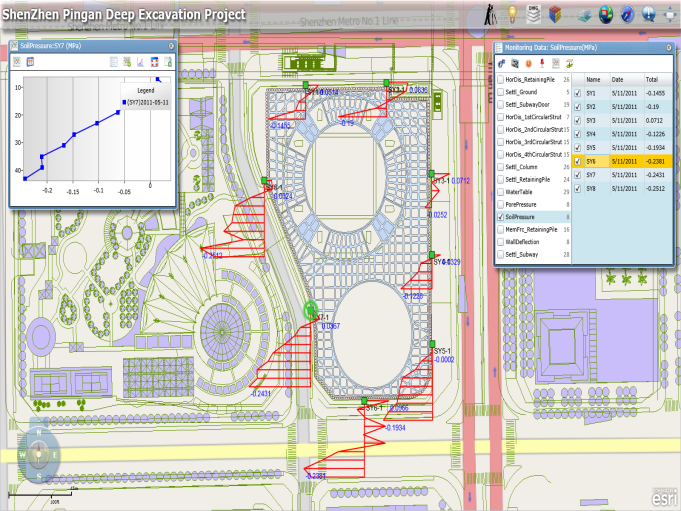Image resolution: width=681 pixels, height=511 pixels.
Task: Click the HorDis_1stCircularStrut list item
Action: pyautogui.click(x=533, y=117)
